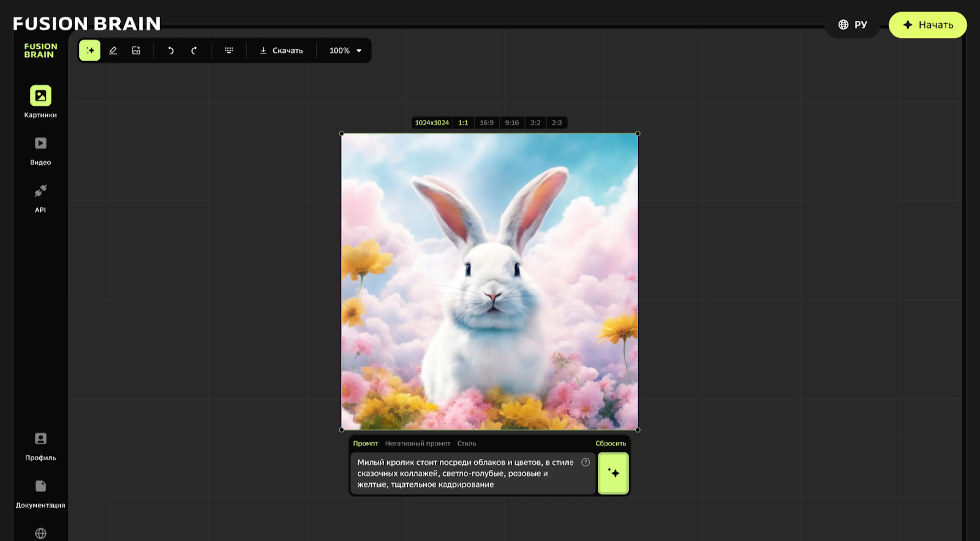Choose the 16:9 aspect ratio
This screenshot has height=541, width=980.
click(486, 123)
